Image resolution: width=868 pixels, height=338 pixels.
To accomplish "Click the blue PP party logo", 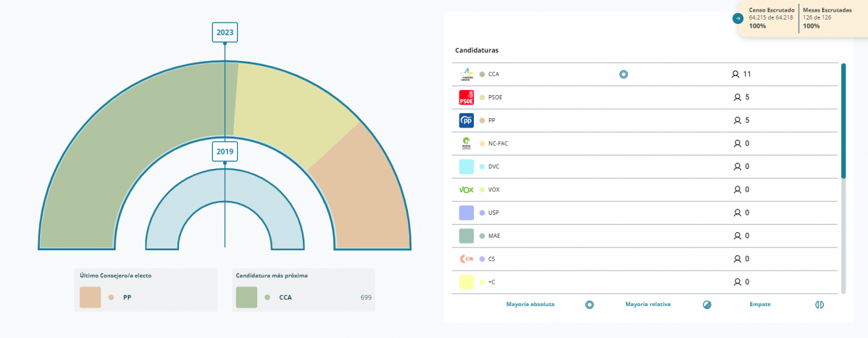I will pos(466,120).
